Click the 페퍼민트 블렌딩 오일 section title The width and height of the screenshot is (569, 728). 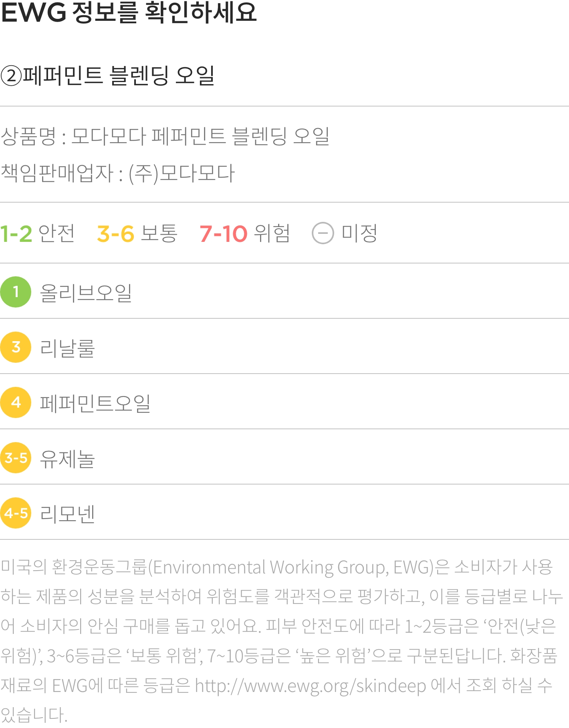(119, 76)
